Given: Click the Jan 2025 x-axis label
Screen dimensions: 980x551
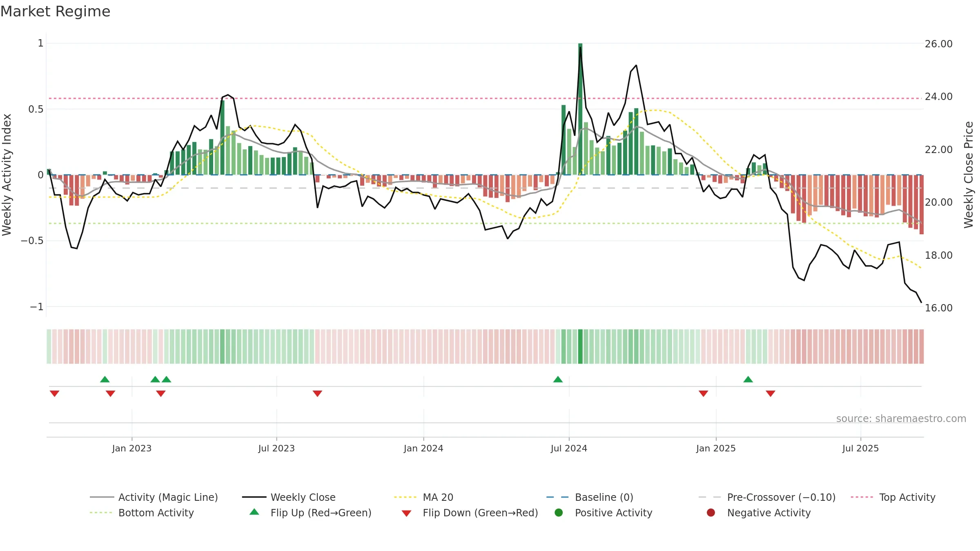Looking at the screenshot, I should [x=716, y=448].
